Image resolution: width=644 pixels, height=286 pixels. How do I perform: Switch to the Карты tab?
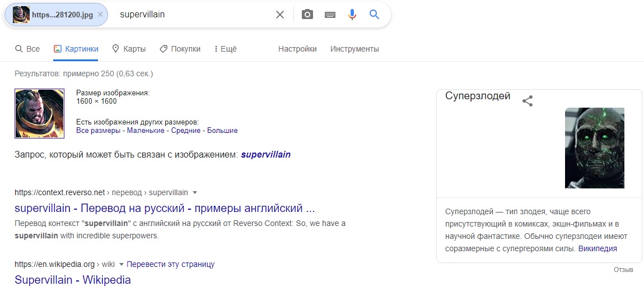pyautogui.click(x=129, y=49)
